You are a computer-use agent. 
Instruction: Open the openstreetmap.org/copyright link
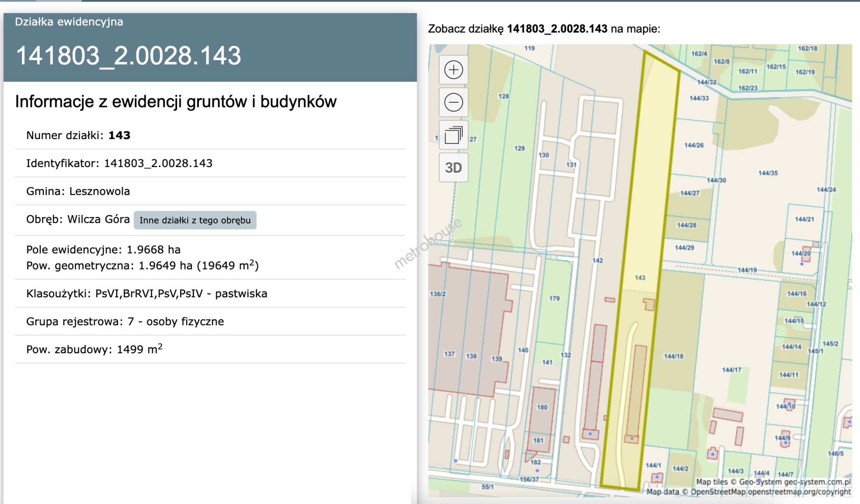(x=799, y=492)
